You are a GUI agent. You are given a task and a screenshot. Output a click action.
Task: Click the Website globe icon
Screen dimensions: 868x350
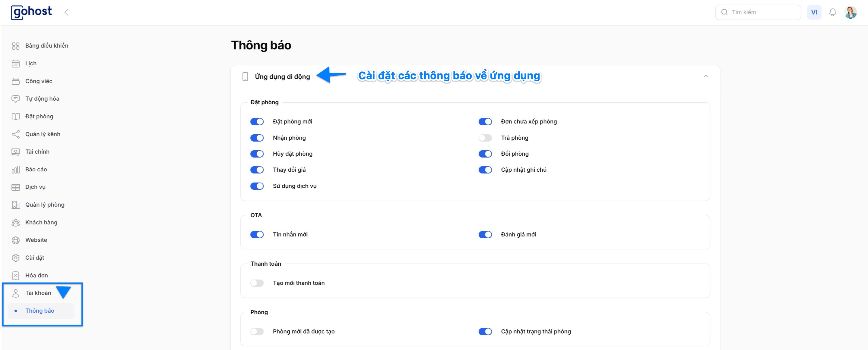[15, 240]
